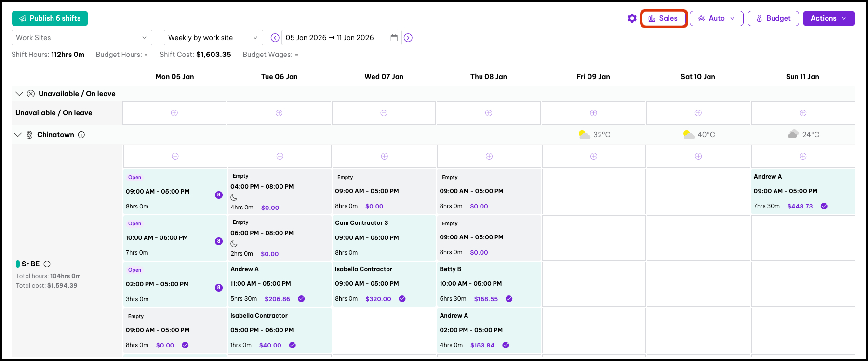The width and height of the screenshot is (868, 361).
Task: Click the Chinatown info icon
Action: click(81, 135)
